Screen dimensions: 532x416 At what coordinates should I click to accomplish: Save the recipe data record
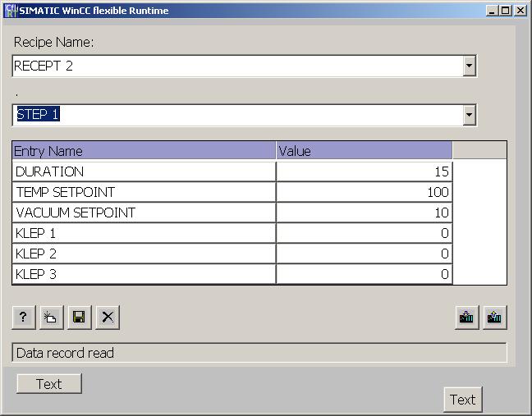click(x=79, y=318)
